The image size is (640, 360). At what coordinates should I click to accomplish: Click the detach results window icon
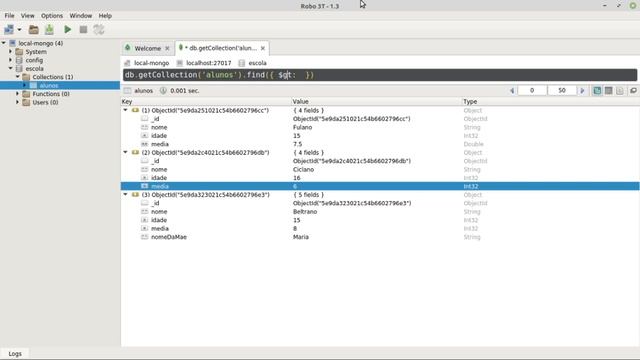pos(633,91)
